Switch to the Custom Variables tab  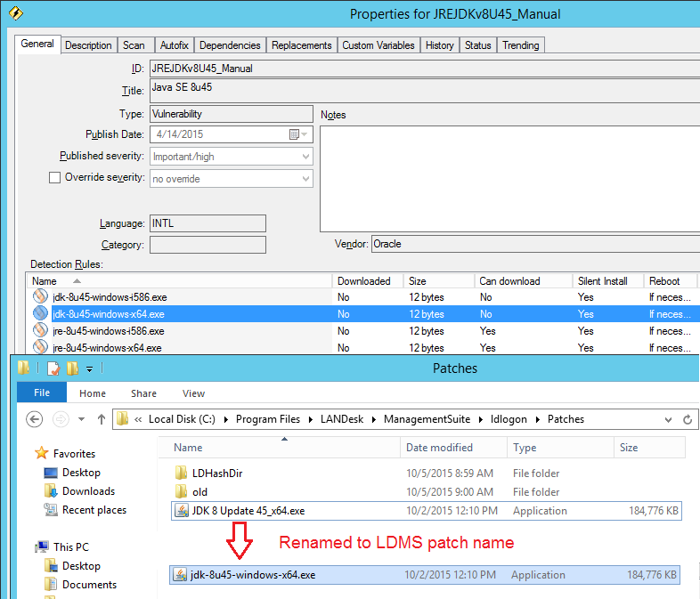pos(378,45)
